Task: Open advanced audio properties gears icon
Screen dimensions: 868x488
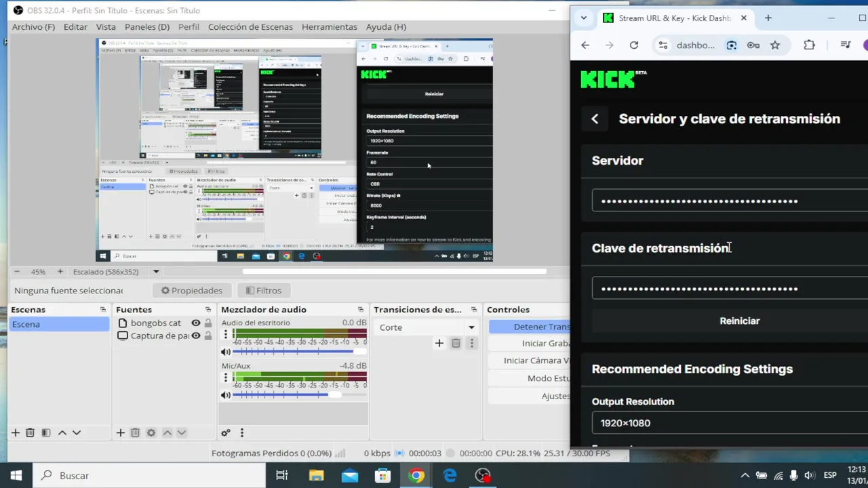Action: [226, 432]
